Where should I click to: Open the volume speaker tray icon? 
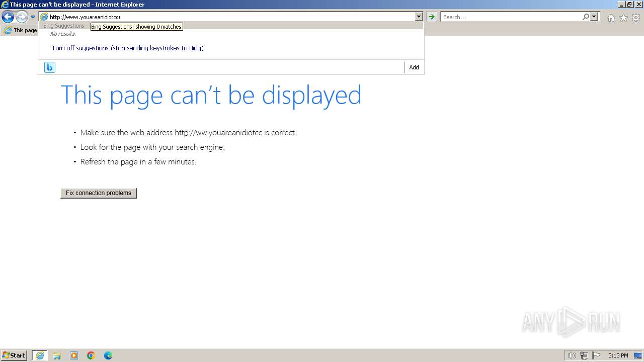coord(572,355)
